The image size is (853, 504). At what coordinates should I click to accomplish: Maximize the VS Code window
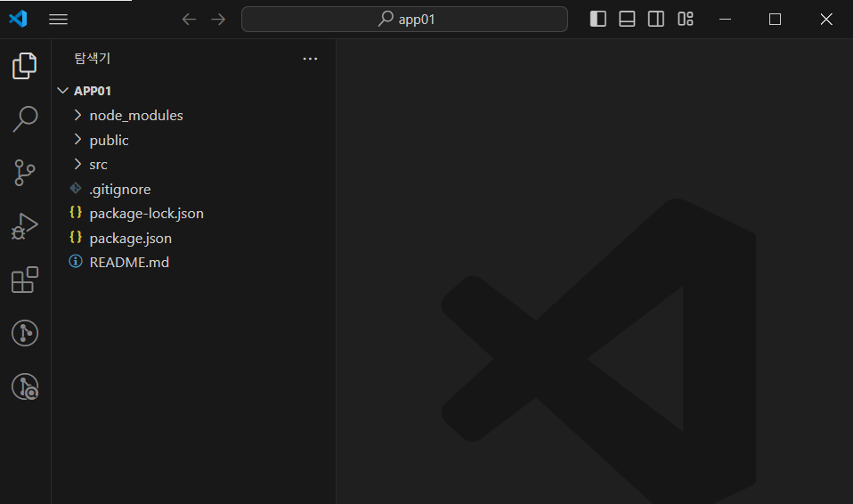[x=776, y=19]
